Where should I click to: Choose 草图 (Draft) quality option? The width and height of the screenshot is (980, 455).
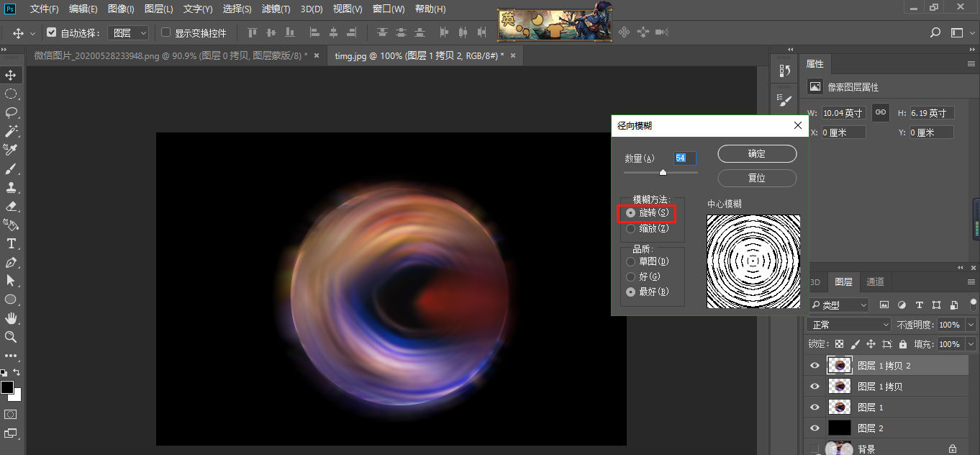[x=631, y=261]
